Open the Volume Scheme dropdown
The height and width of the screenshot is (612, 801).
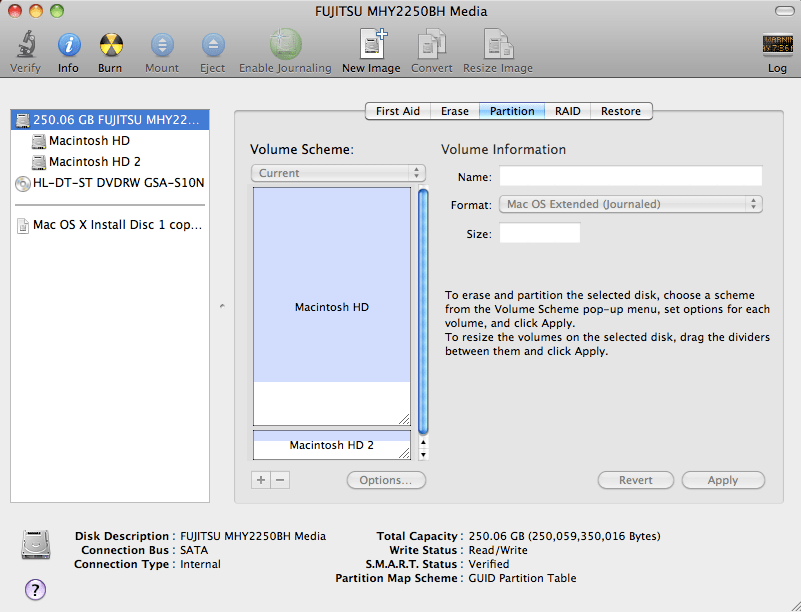[337, 172]
